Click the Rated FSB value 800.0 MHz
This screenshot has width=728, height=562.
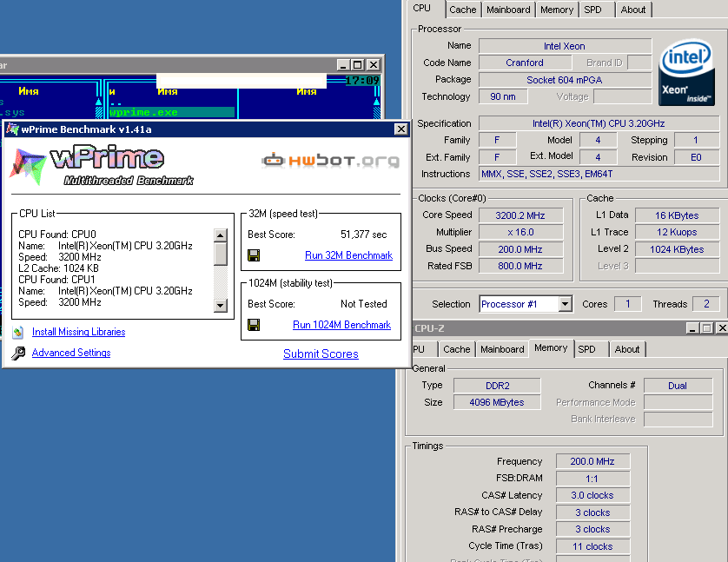pyautogui.click(x=520, y=266)
